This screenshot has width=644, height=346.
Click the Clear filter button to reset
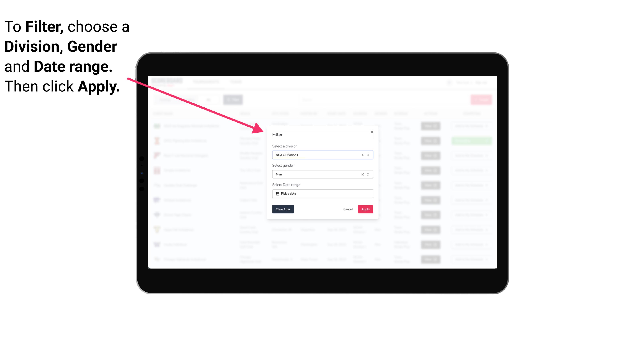click(x=283, y=209)
